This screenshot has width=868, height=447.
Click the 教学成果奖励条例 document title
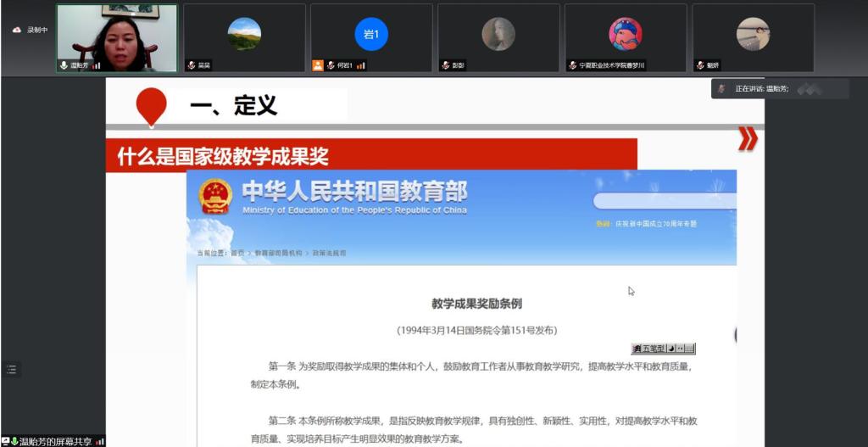(x=476, y=304)
